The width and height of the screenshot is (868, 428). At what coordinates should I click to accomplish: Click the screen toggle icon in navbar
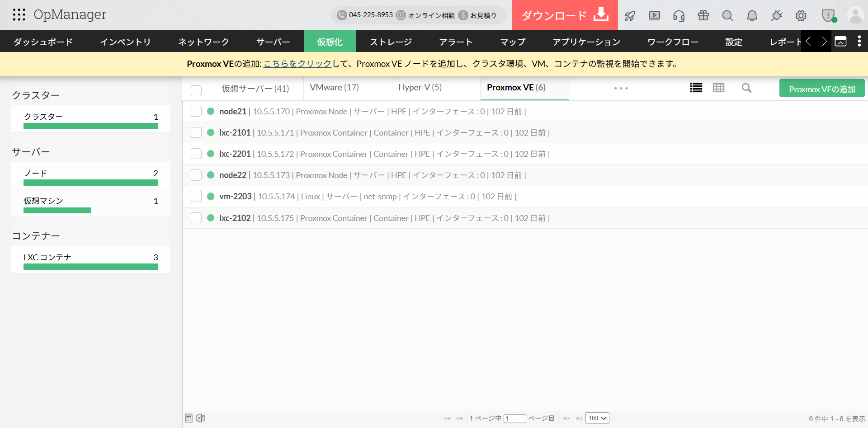(840, 42)
